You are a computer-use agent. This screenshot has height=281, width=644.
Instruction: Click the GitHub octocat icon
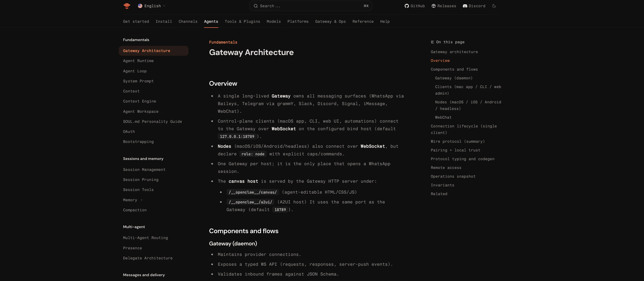[x=407, y=6]
